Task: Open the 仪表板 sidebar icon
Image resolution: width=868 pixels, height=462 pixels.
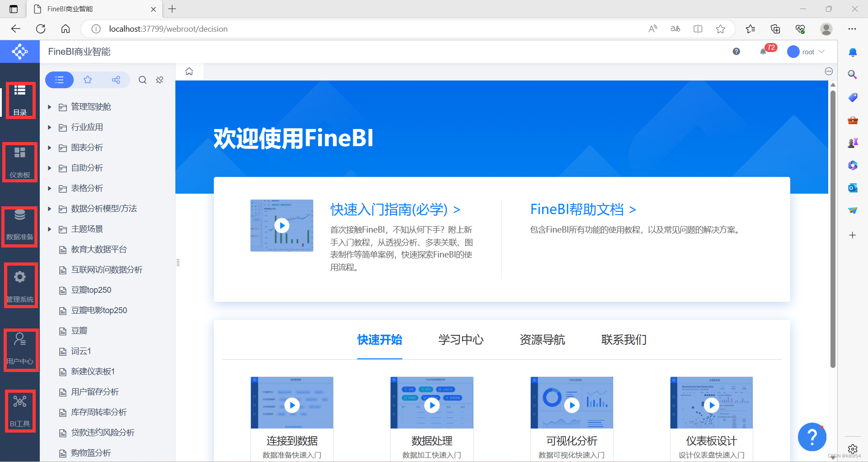Action: click(20, 162)
